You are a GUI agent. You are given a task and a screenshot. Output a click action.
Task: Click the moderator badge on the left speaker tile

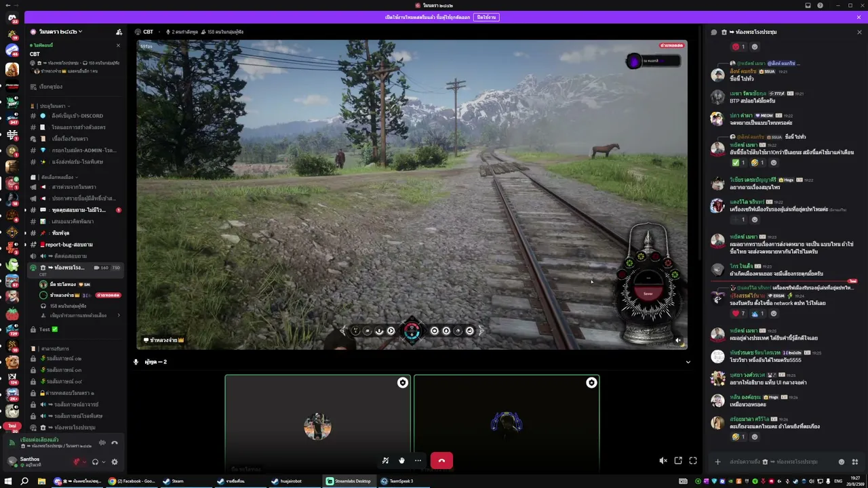402,383
